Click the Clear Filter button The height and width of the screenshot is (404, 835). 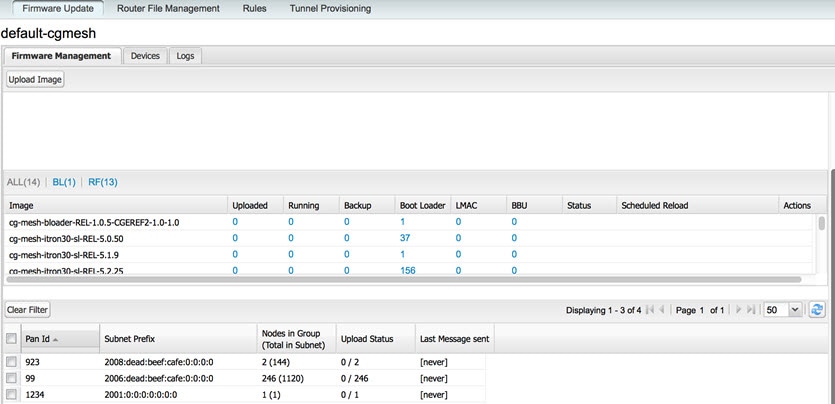(x=28, y=310)
